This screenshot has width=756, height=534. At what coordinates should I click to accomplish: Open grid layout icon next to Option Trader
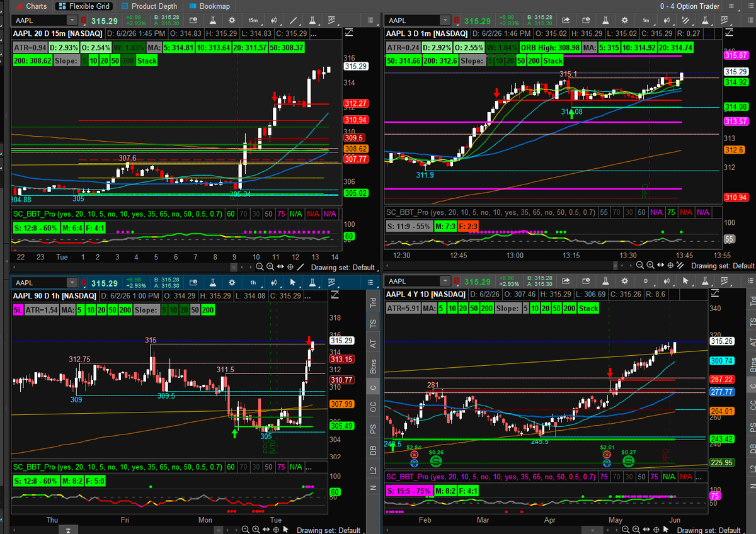pyautogui.click(x=731, y=6)
